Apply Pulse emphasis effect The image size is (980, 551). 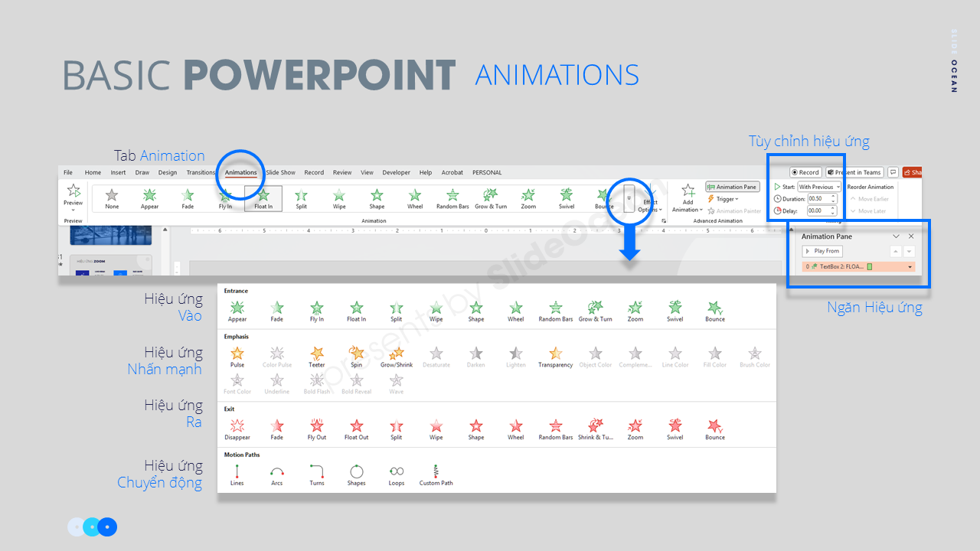pyautogui.click(x=237, y=357)
